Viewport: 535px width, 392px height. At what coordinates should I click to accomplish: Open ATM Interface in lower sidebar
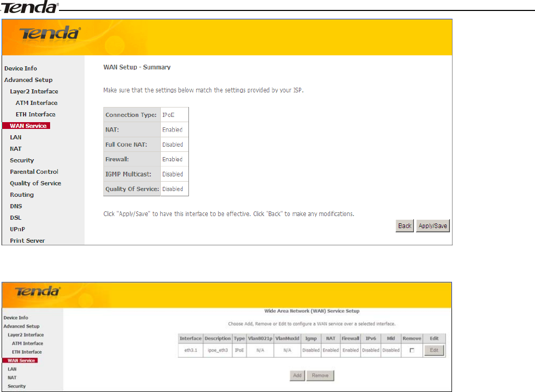coord(27,343)
